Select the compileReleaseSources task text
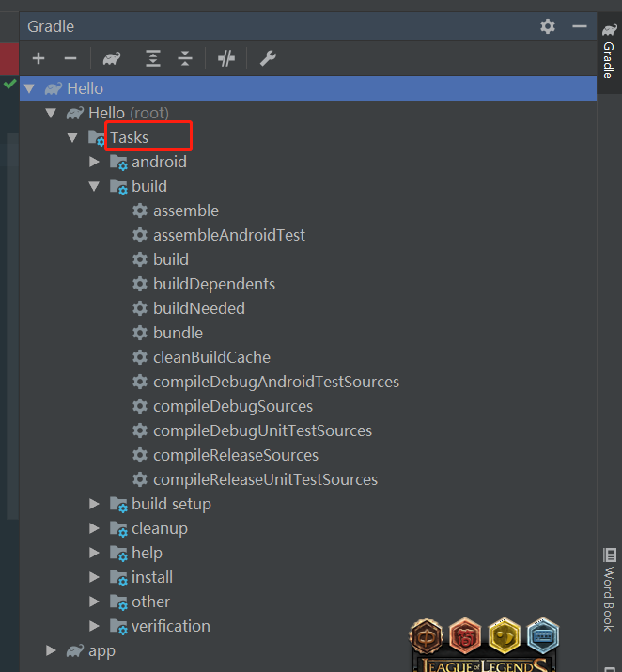Image resolution: width=622 pixels, height=672 pixels. (x=236, y=455)
